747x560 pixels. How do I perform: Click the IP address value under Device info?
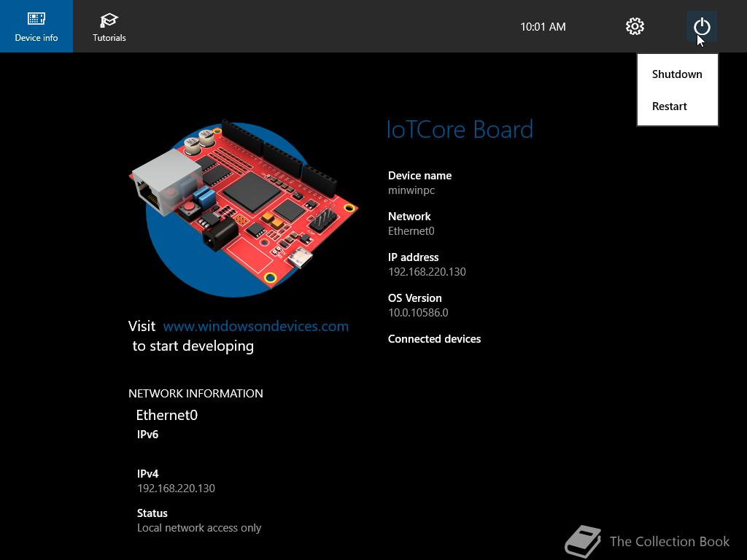[427, 271]
